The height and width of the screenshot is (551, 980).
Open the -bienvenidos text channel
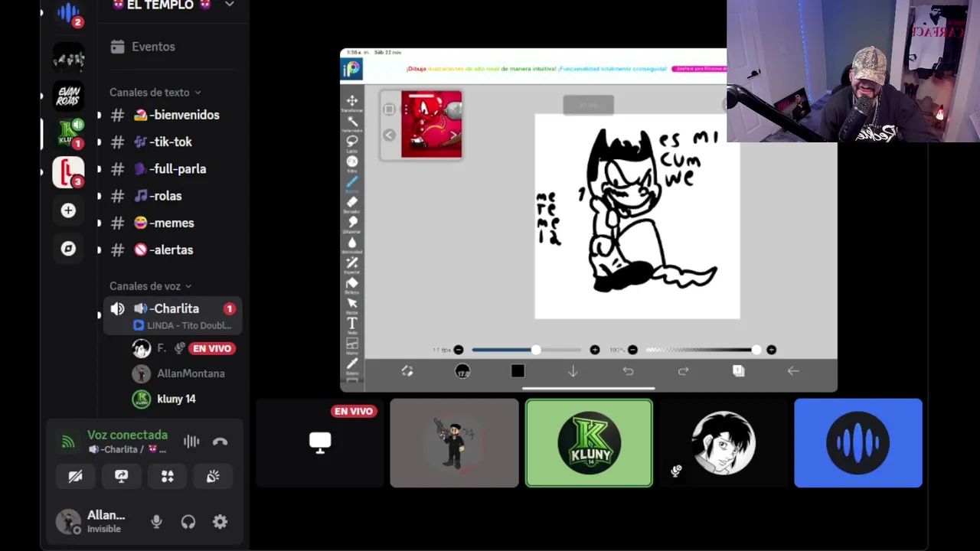[174, 115]
